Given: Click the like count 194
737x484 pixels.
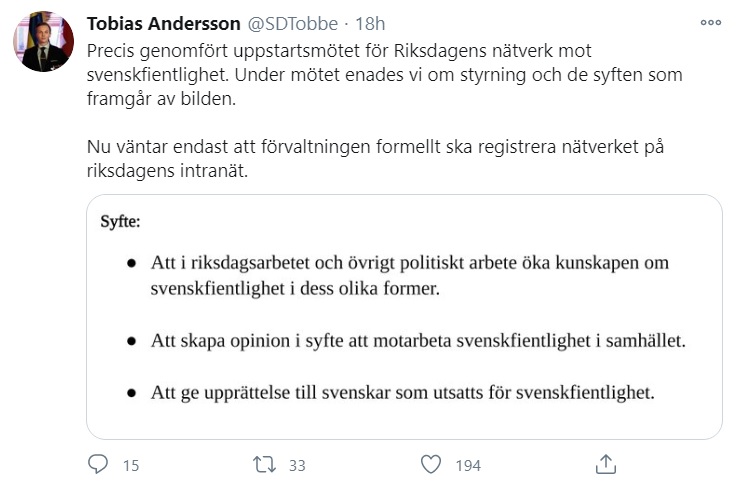Looking at the screenshot, I should pos(467,465).
